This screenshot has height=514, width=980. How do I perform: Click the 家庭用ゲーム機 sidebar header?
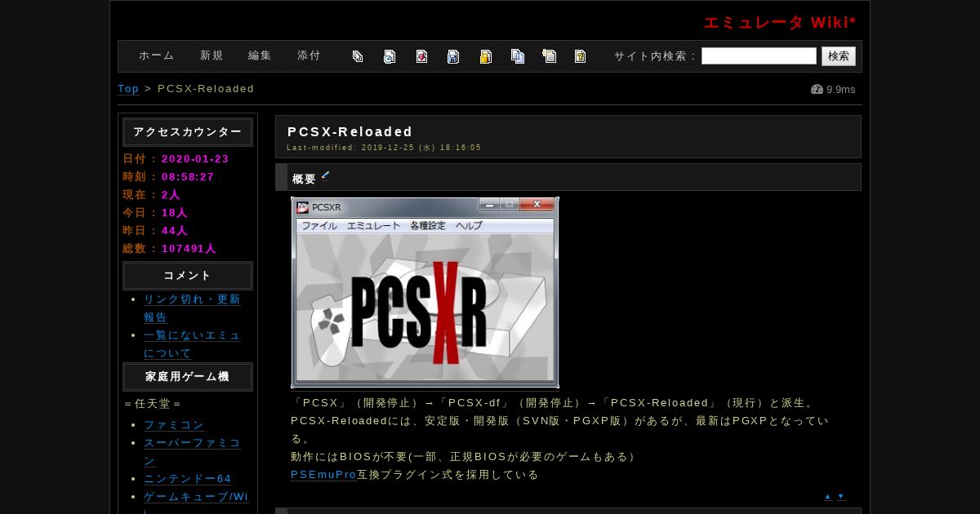click(188, 377)
